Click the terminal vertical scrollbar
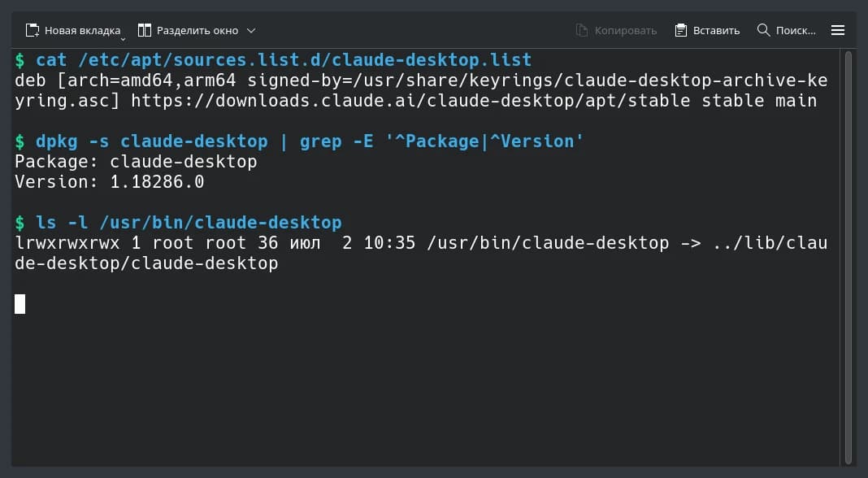 click(848, 258)
